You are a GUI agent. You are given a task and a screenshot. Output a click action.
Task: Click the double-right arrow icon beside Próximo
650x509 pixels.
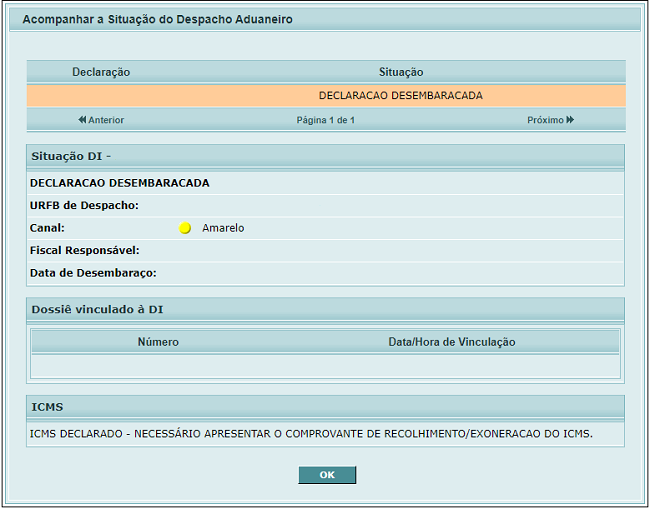pyautogui.click(x=570, y=120)
